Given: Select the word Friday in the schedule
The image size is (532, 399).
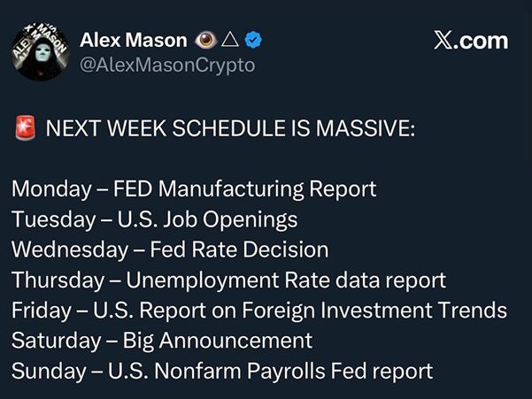Looking at the screenshot, I should tap(38, 311).
